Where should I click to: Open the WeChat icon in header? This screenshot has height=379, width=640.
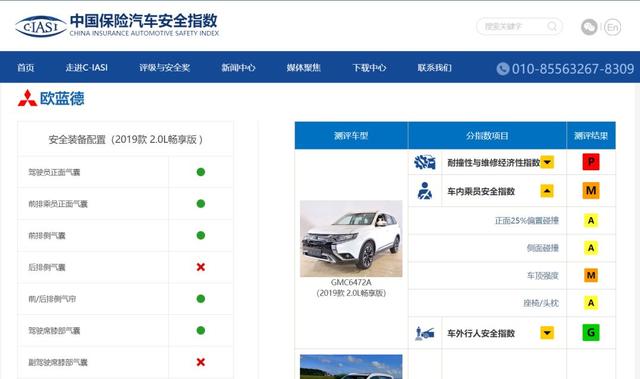coord(589,27)
